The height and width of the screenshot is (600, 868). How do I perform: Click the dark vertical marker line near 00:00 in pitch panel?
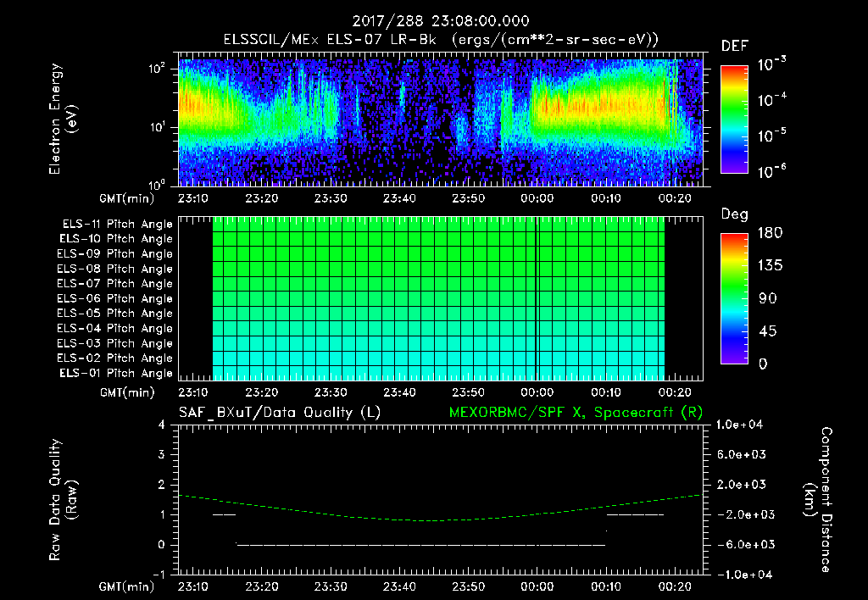(x=537, y=298)
